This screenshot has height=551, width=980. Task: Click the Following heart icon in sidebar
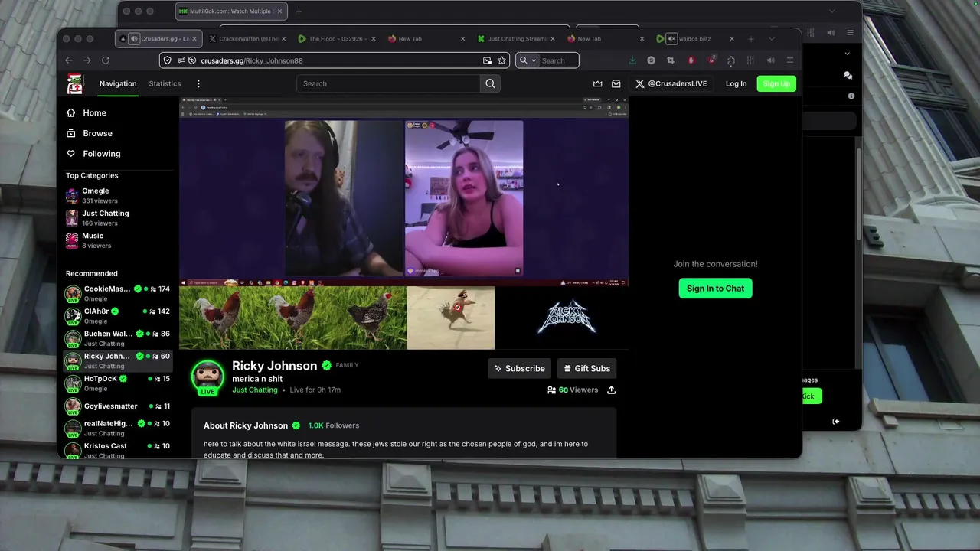71,154
